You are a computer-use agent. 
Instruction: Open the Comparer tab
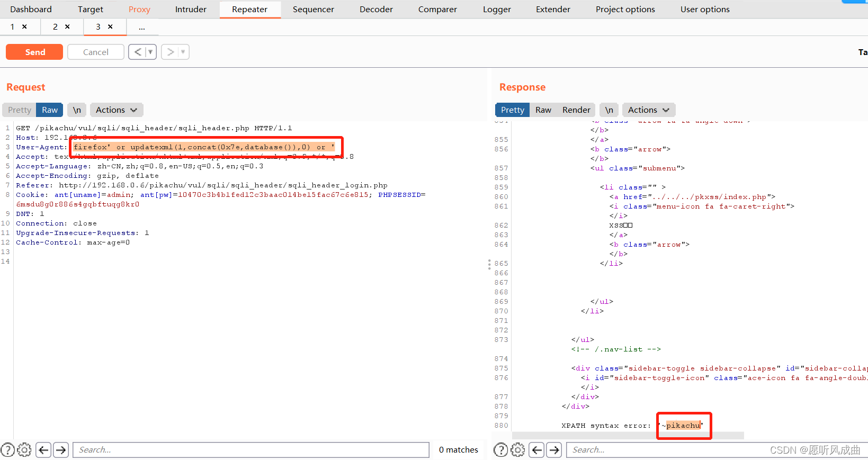[437, 9]
